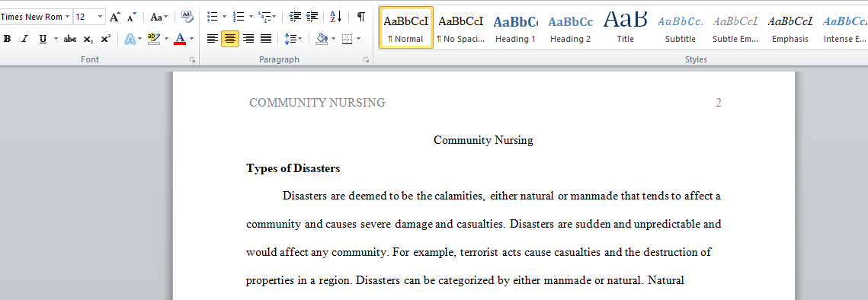868x300 pixels.
Task: Click the Grow Font icon
Action: 114,17
